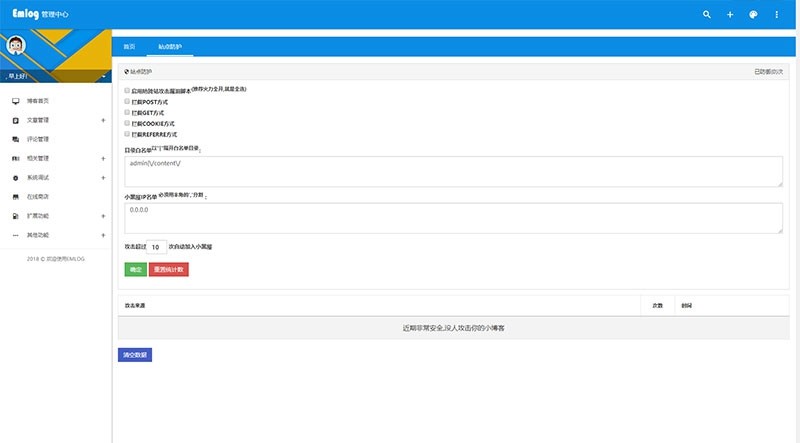Click the 博客首页 monitor icon in sidebar
This screenshot has width=800, height=443.
(15, 101)
